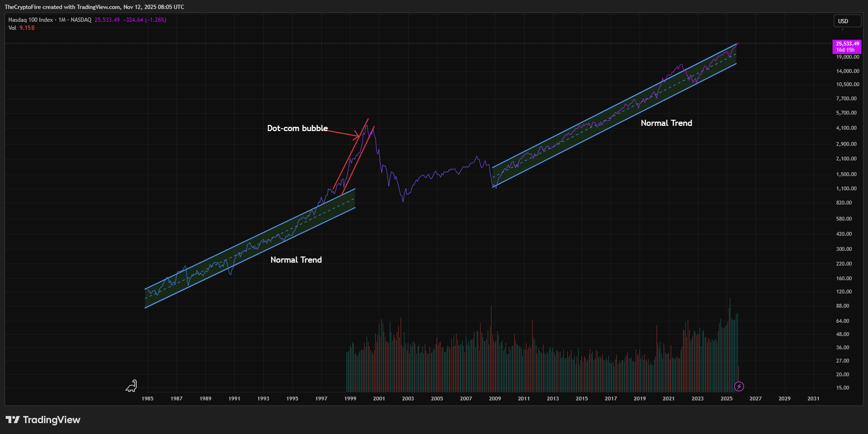Click the 48.00 price axis label

(x=842, y=335)
